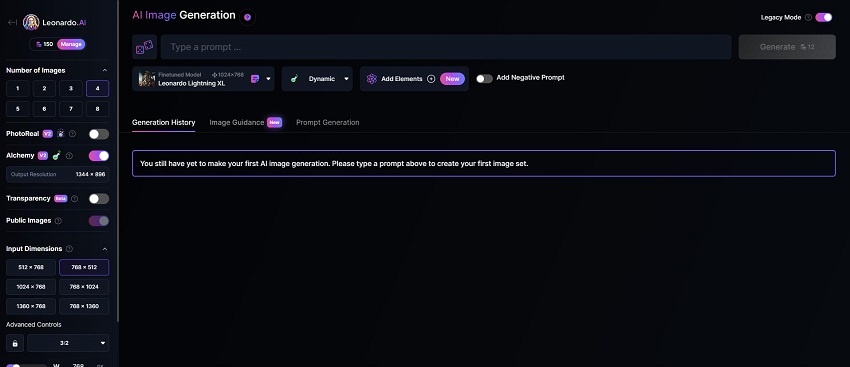Click the Add Elements atom icon
The width and height of the screenshot is (850, 367).
(x=371, y=79)
